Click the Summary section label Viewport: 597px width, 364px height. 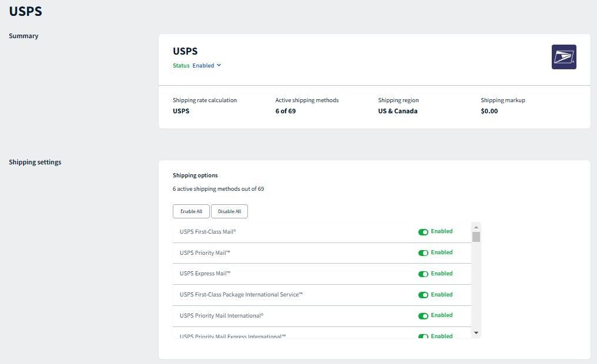coord(24,36)
